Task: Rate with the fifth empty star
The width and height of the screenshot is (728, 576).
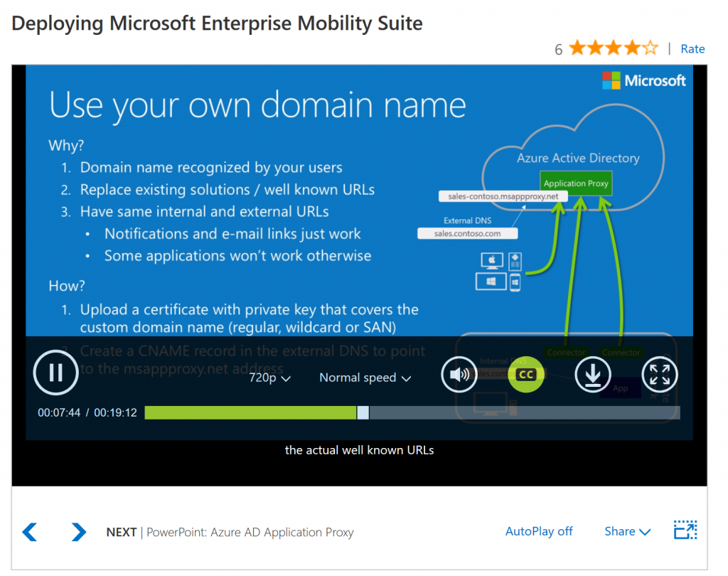Action: pos(651,48)
